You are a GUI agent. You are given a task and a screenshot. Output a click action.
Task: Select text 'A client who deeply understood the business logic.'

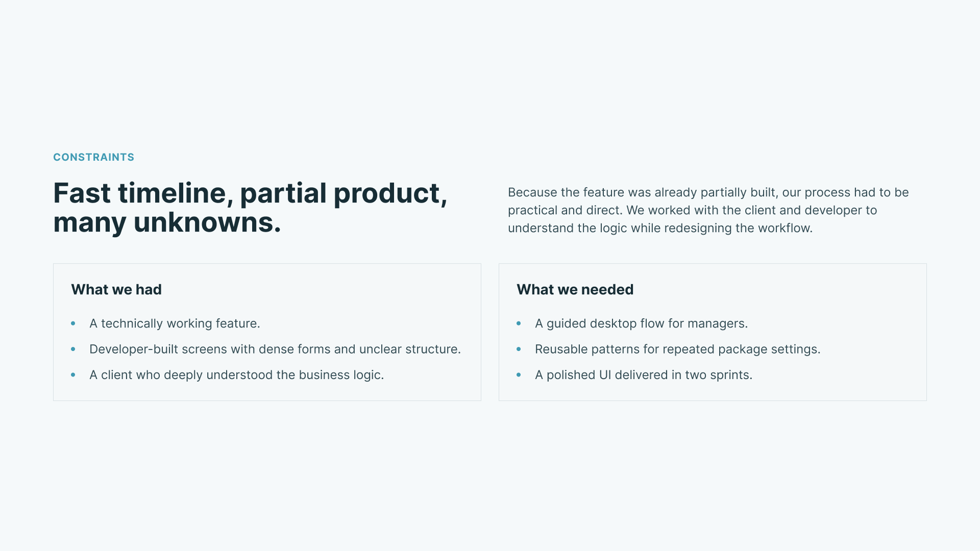coord(236,375)
